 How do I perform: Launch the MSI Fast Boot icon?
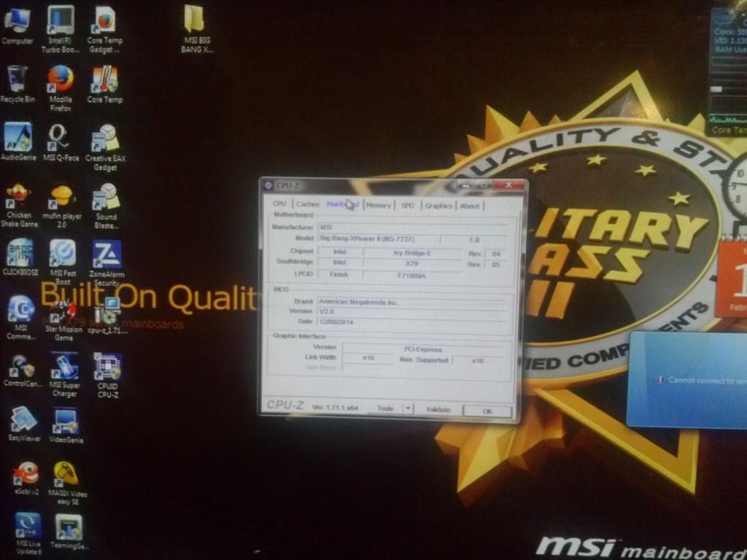coord(63,262)
